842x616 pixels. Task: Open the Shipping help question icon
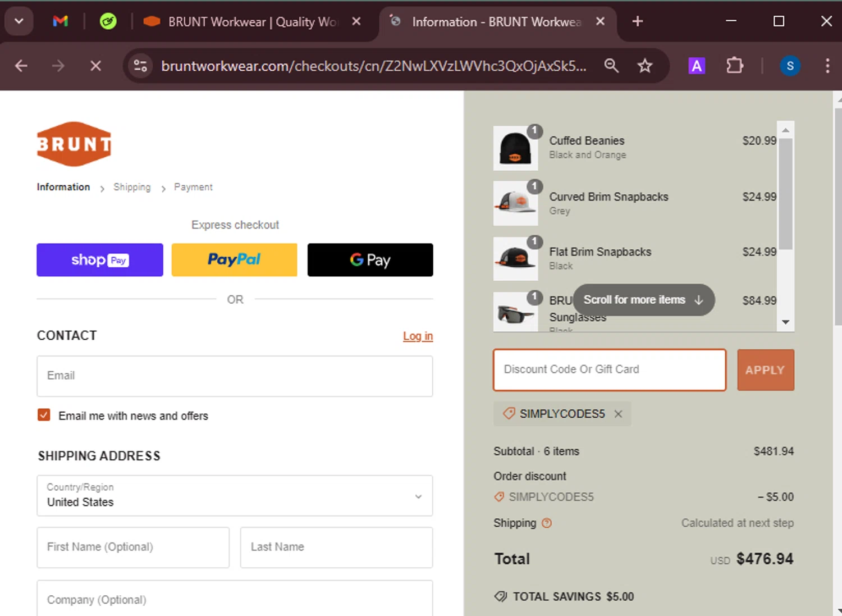tap(546, 523)
